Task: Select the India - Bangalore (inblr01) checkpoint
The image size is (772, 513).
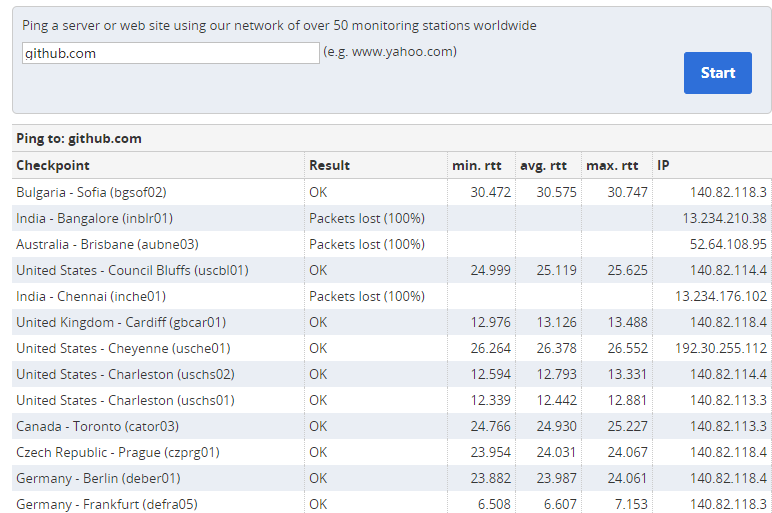Action: (x=95, y=218)
